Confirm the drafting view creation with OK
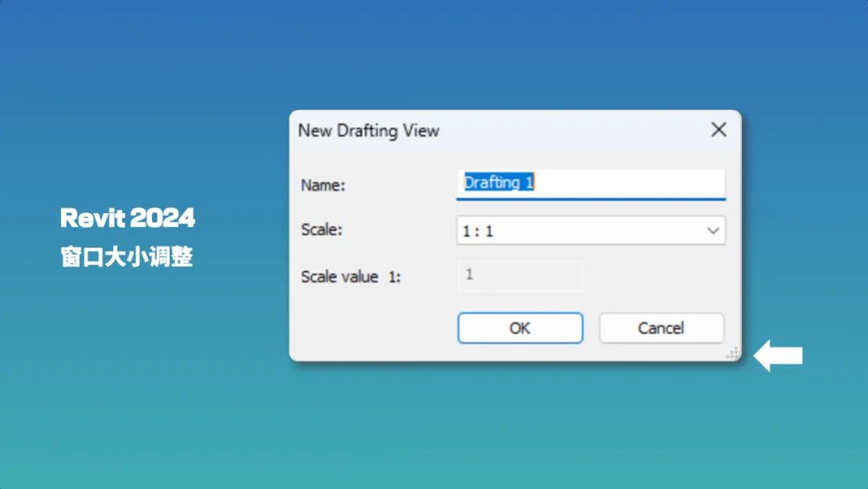Screen dimensions: 868x489 (x=519, y=328)
